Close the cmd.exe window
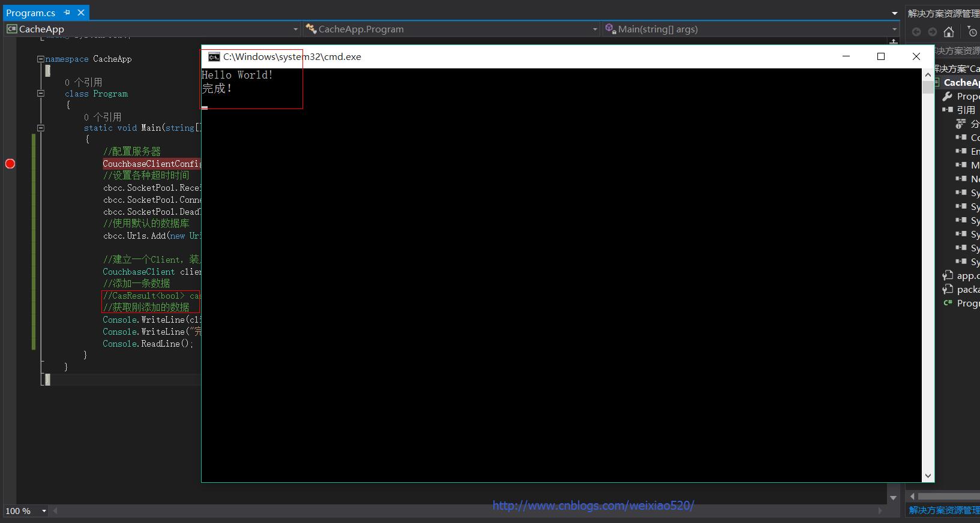This screenshot has width=980, height=523. click(916, 56)
